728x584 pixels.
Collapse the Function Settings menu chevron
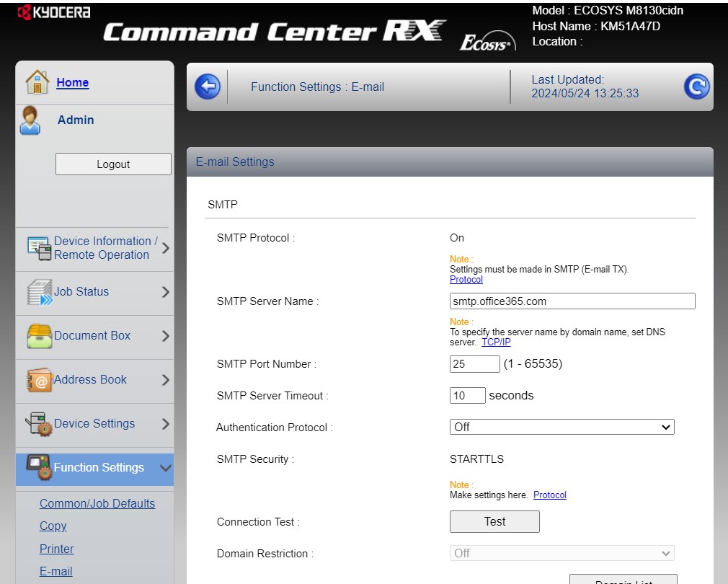point(165,468)
